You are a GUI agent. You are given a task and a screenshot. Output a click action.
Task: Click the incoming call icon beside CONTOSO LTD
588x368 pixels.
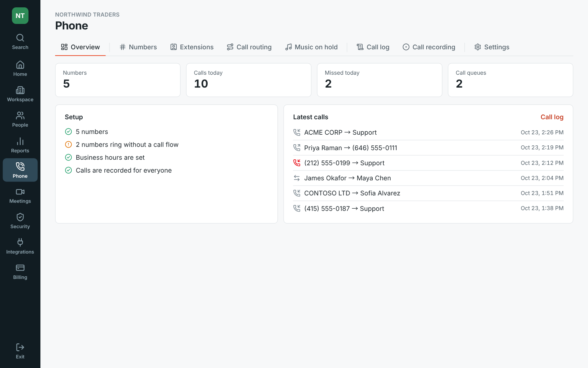297,193
